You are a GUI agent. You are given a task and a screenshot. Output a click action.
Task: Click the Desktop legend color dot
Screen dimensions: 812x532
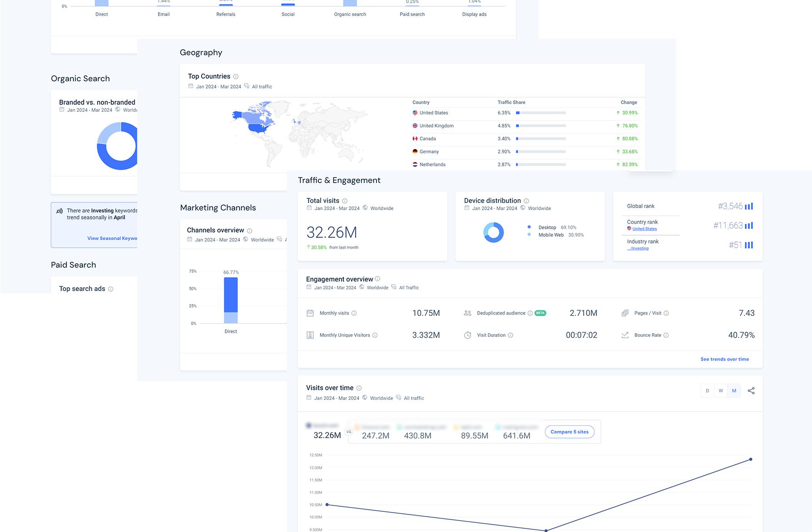(x=529, y=227)
